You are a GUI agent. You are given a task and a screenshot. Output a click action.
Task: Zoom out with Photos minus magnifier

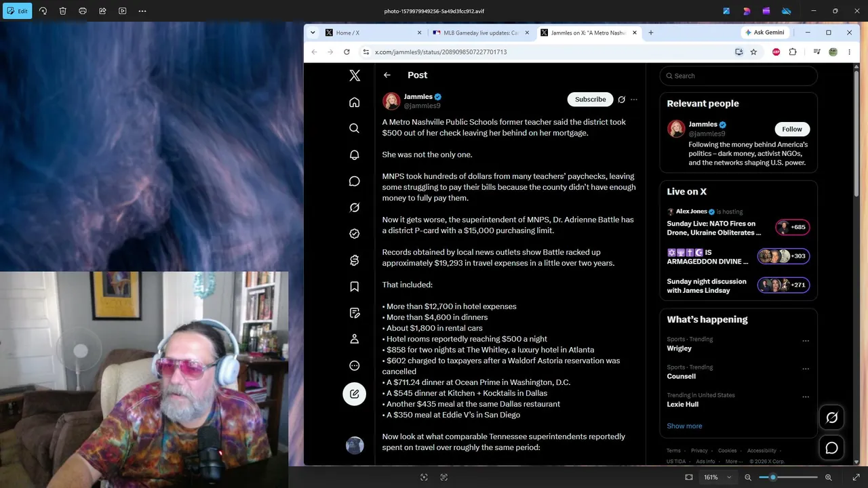click(x=748, y=477)
